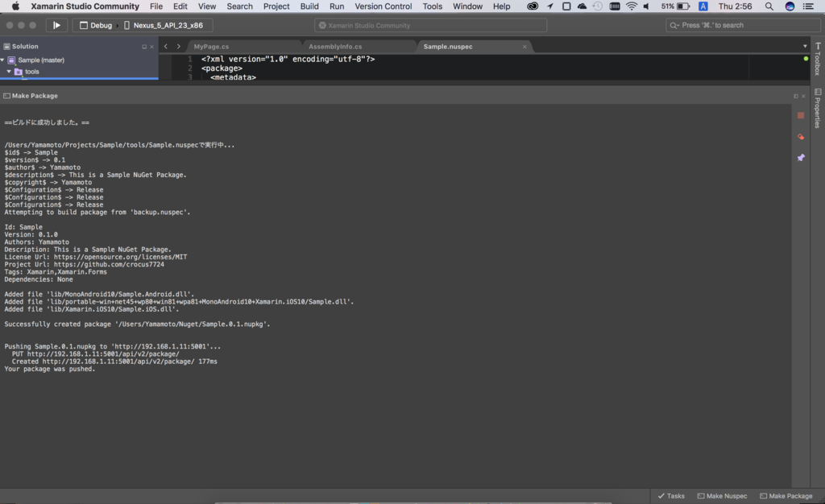Open the Version Control menu

tap(383, 6)
